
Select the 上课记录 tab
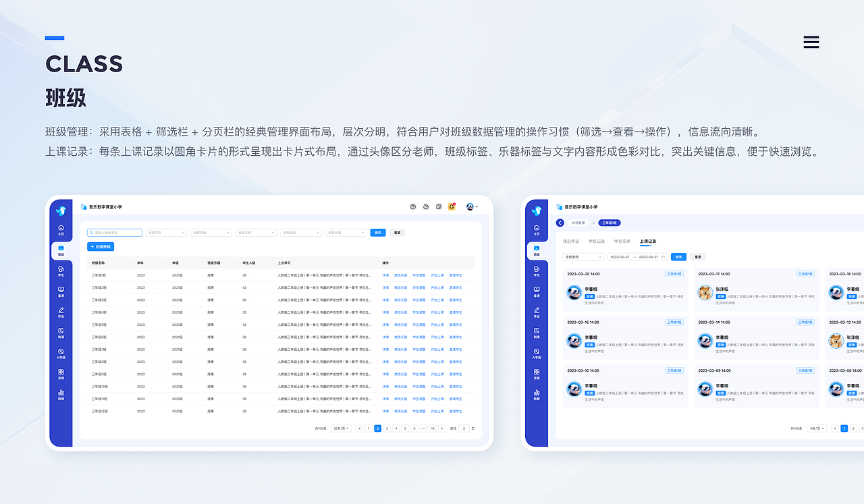[x=648, y=241]
